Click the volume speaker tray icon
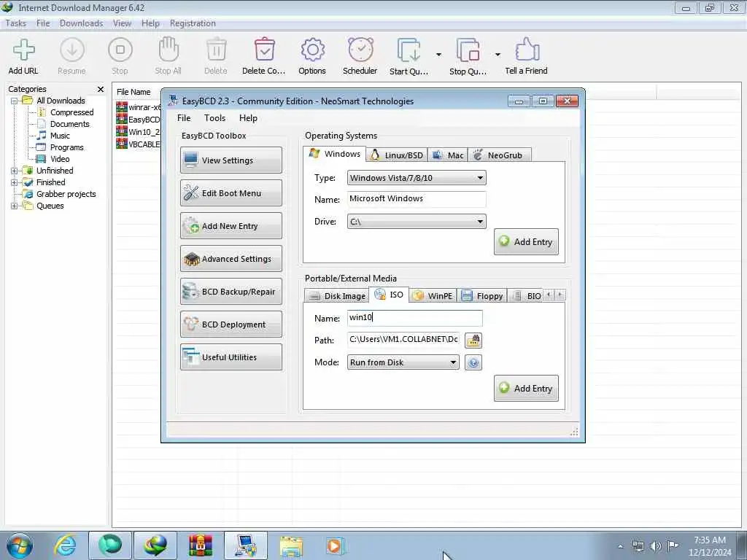This screenshot has height=560, width=747. [656, 546]
